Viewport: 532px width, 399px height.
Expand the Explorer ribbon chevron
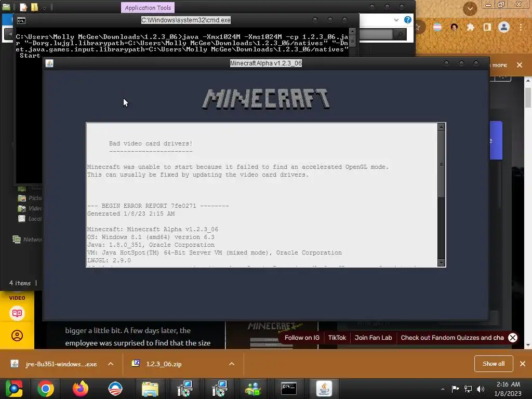(x=396, y=20)
